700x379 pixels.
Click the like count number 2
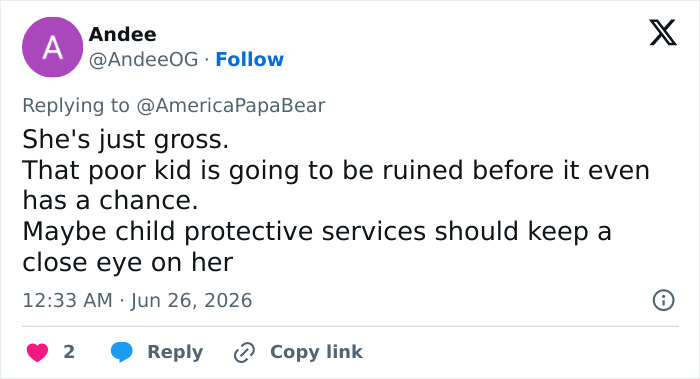click(69, 352)
